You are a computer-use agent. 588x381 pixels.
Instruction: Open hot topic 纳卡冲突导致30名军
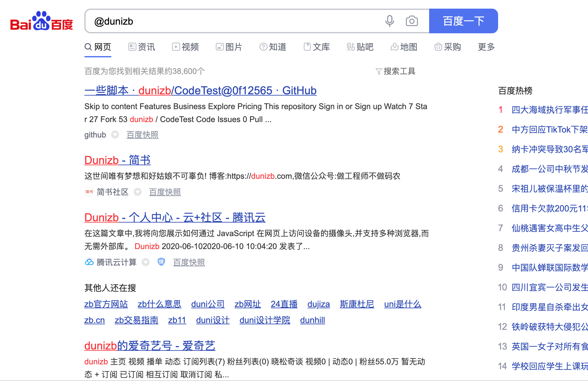pyautogui.click(x=550, y=149)
